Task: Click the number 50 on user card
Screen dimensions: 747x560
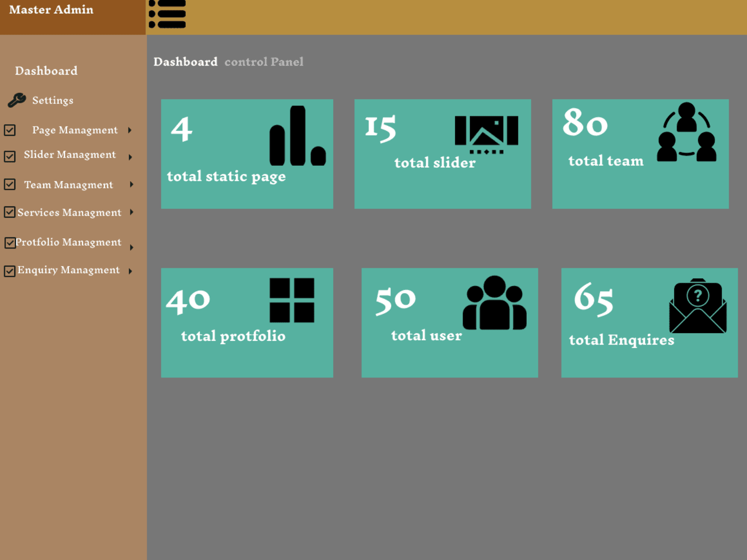Action: tap(395, 301)
